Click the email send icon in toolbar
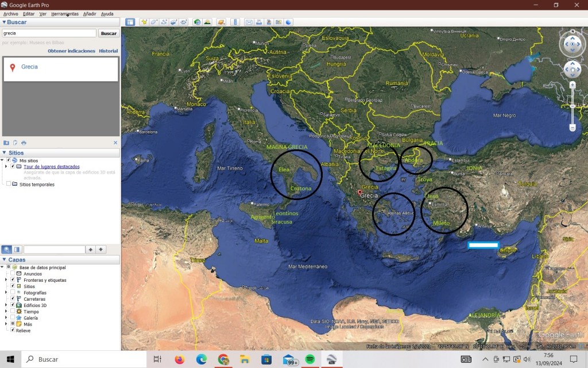 click(x=249, y=22)
